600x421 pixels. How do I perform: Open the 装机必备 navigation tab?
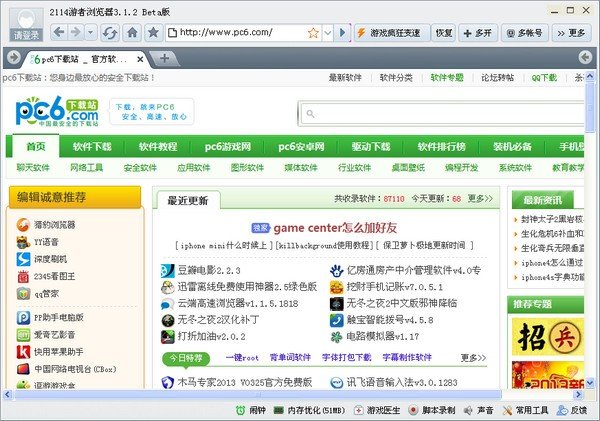click(512, 147)
